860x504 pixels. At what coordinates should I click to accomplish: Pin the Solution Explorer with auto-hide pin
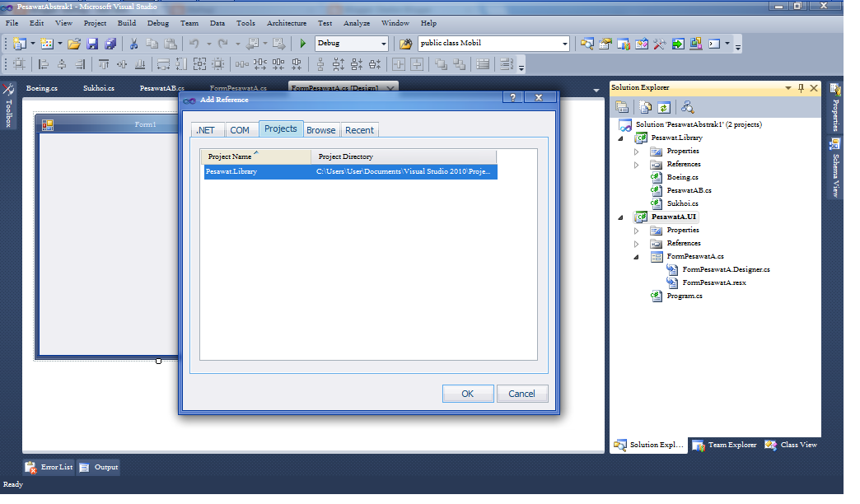click(x=801, y=88)
